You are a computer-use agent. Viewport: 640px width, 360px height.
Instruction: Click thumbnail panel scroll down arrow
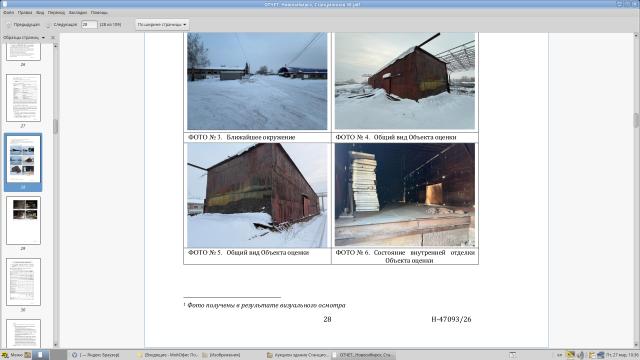coord(56,345)
